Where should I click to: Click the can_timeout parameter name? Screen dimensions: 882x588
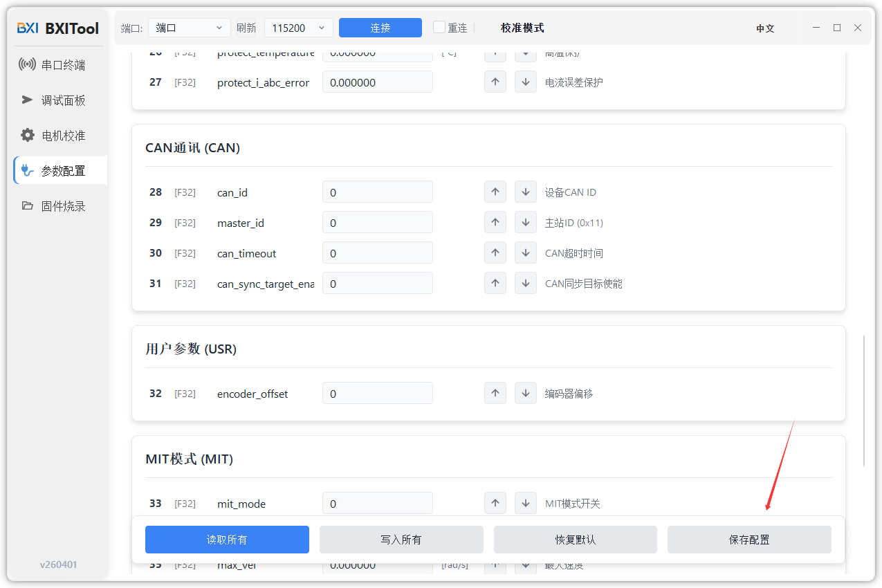tap(247, 253)
